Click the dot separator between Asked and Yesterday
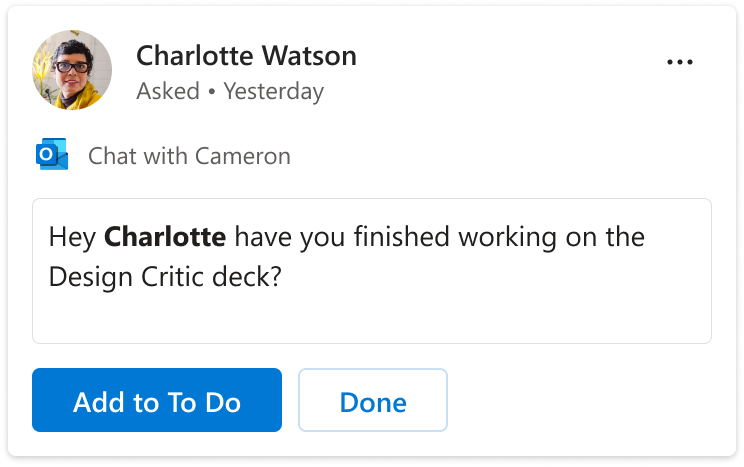The height and width of the screenshot is (467, 744). pos(212,92)
